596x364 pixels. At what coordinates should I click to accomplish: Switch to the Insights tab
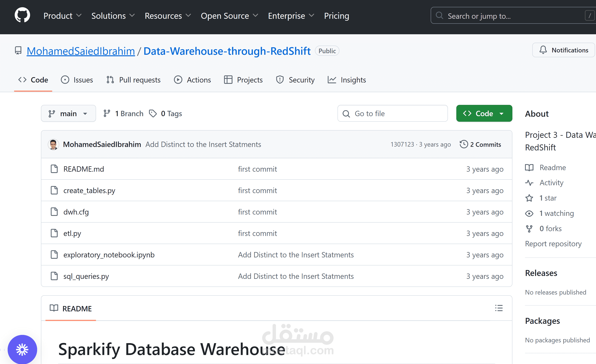tap(347, 80)
